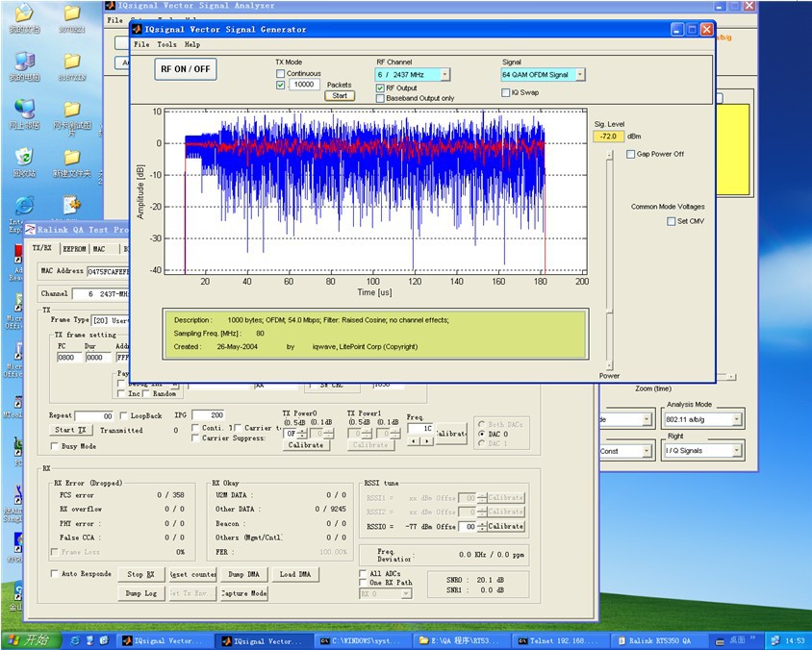This screenshot has width=812, height=650.
Task: Open Tools menu in Signal Generator
Action: click(166, 44)
